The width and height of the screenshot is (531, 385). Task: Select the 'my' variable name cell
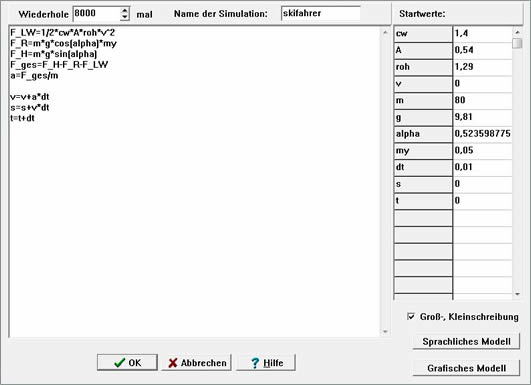click(x=423, y=151)
